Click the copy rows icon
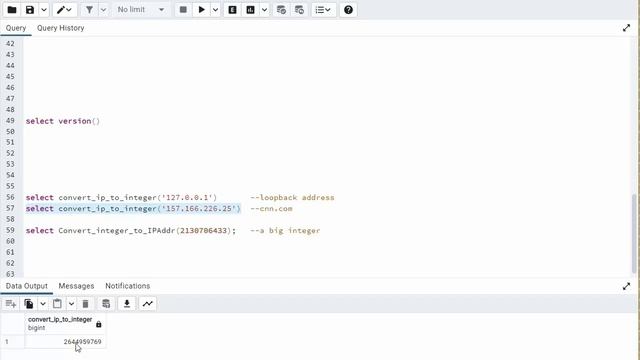The image size is (640, 360). (x=29, y=304)
